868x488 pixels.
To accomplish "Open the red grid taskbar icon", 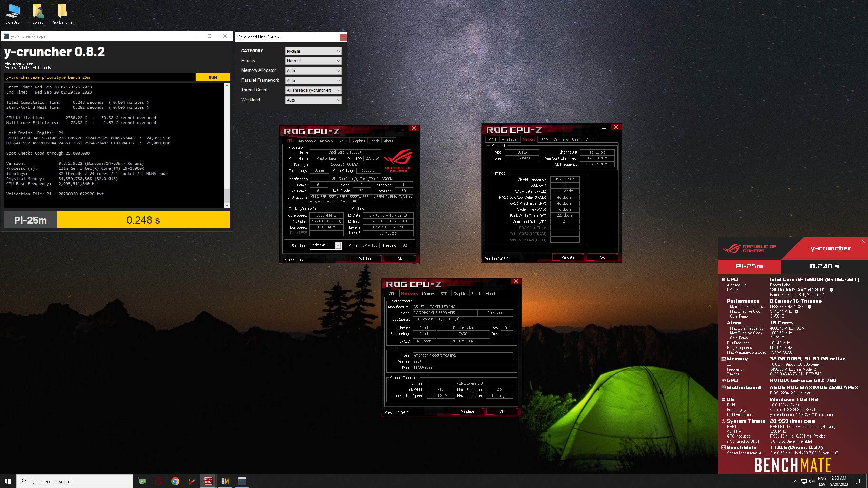I will pos(159,481).
